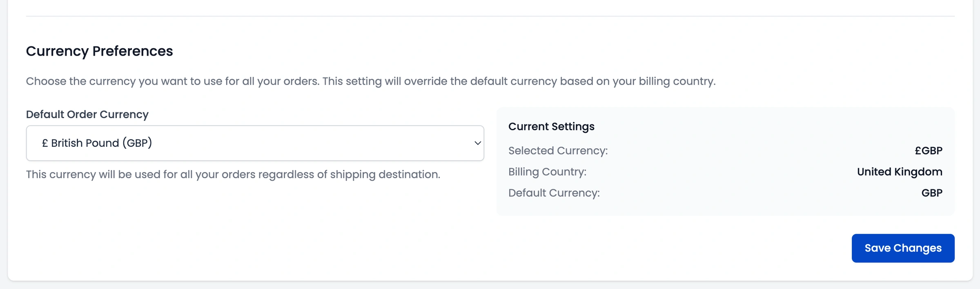Click the chevron on the currency selector
Screen dimensions: 980x289
[477, 143]
